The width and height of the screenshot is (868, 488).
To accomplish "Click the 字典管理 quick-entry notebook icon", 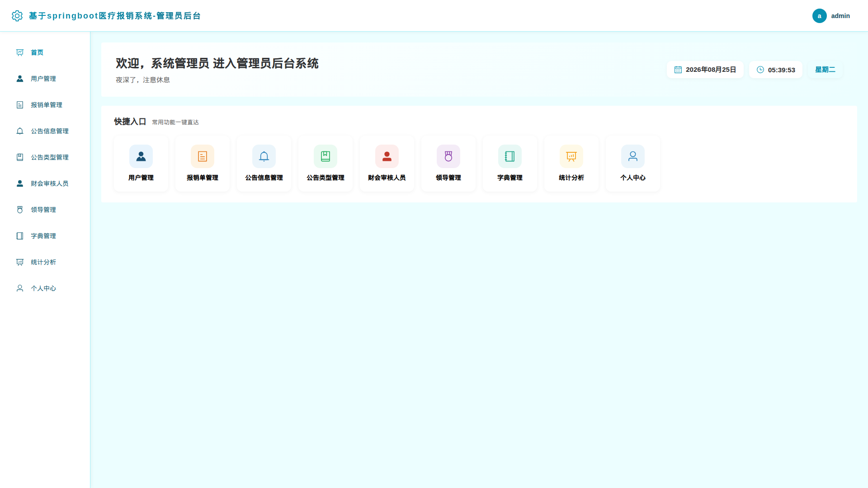I will click(510, 156).
